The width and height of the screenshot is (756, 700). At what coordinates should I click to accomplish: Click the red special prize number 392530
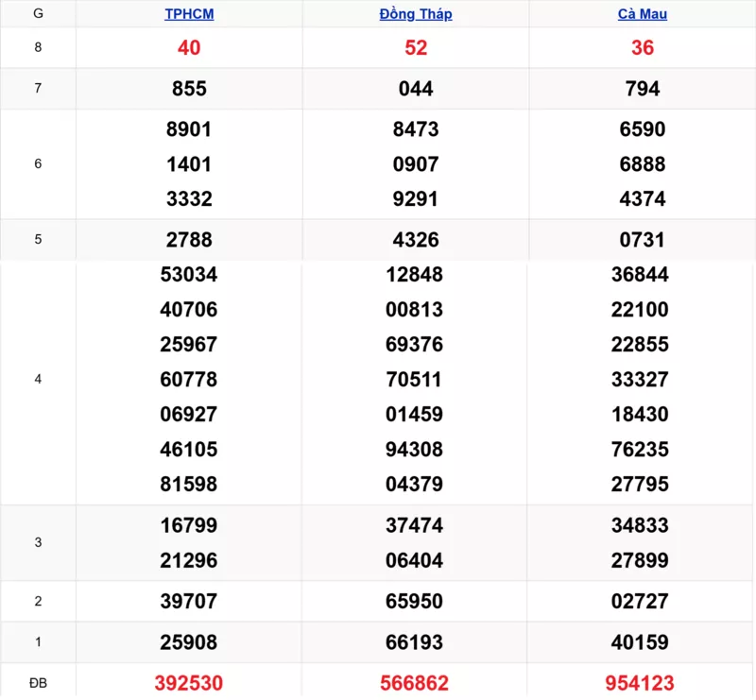[189, 683]
